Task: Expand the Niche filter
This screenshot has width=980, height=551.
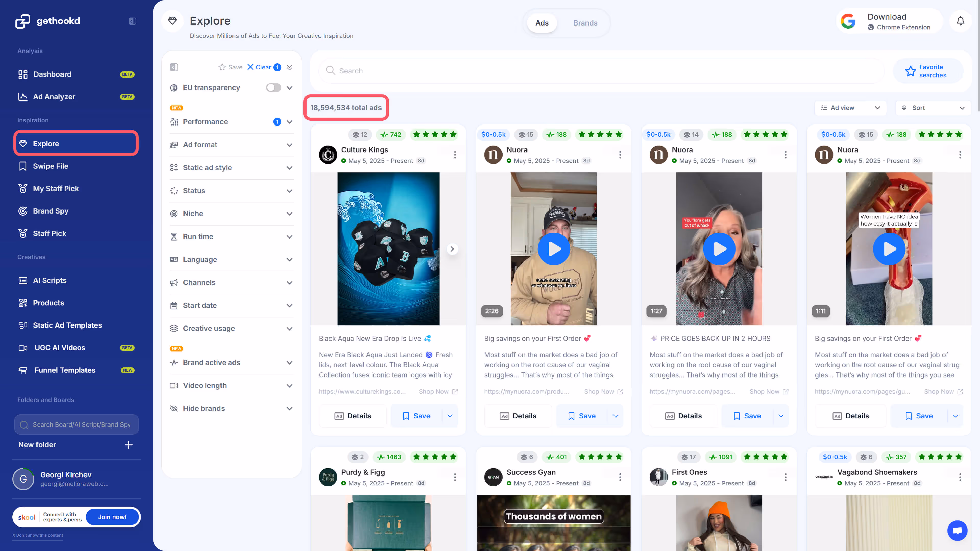Action: 231,214
